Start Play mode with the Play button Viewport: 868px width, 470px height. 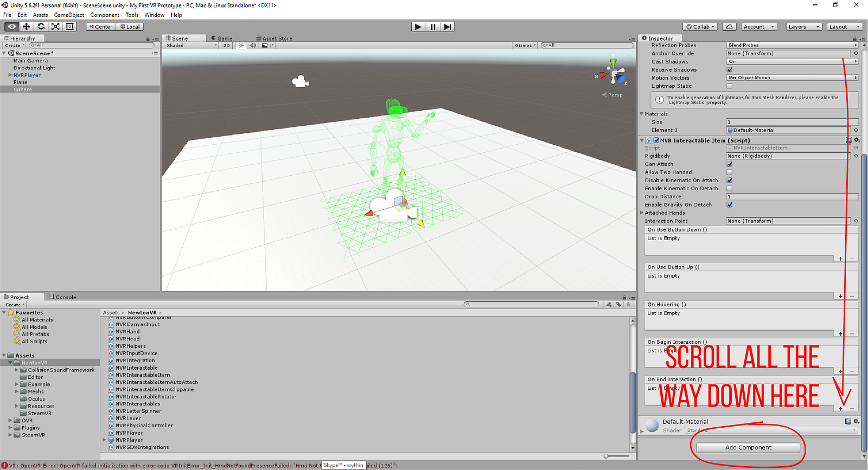pyautogui.click(x=418, y=27)
